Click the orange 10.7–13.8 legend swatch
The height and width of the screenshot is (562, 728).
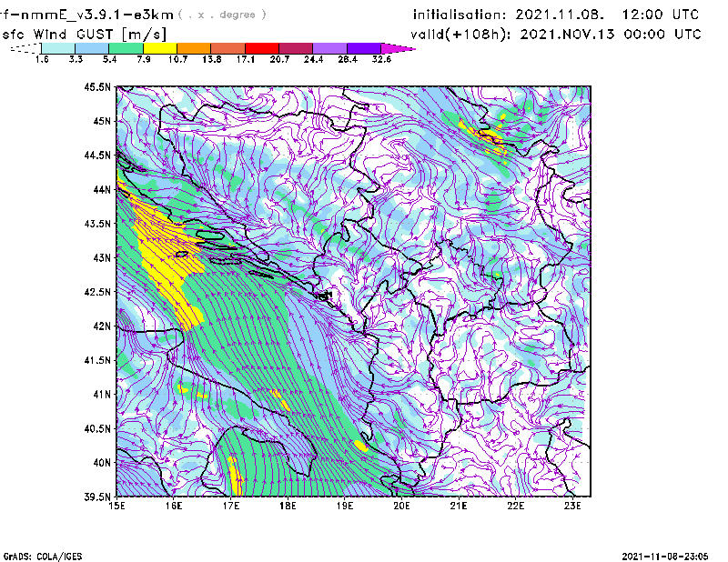point(194,48)
